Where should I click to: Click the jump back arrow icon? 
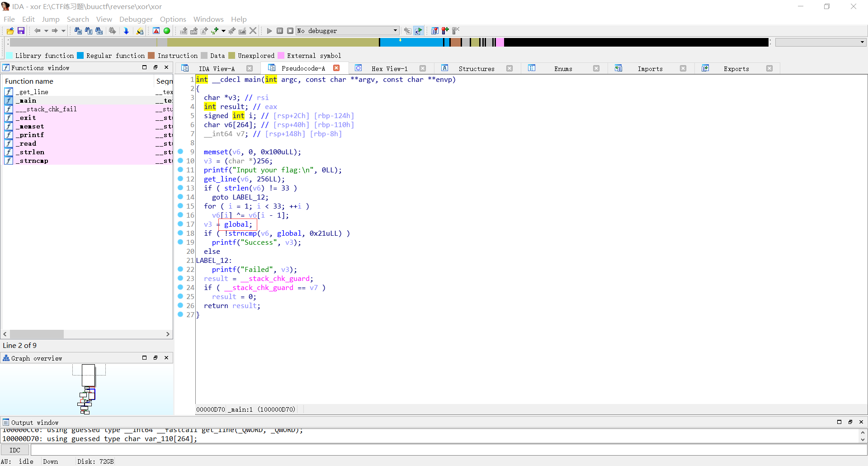37,31
